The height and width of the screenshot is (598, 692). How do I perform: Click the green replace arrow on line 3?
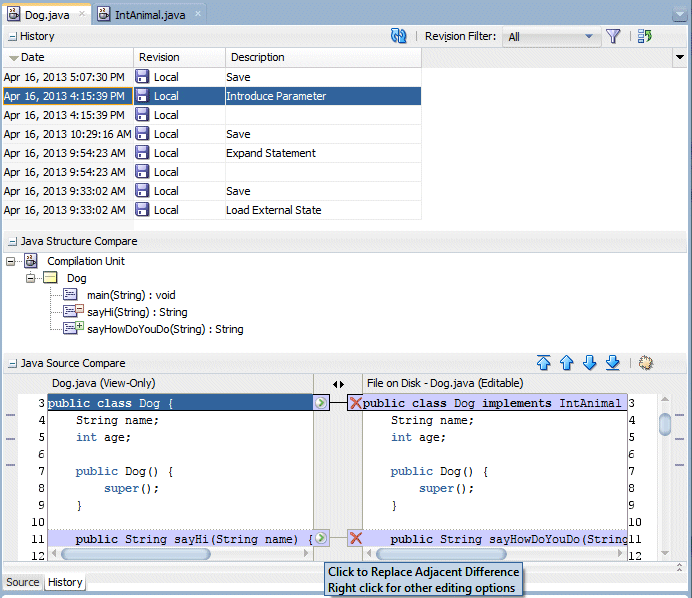pos(321,402)
